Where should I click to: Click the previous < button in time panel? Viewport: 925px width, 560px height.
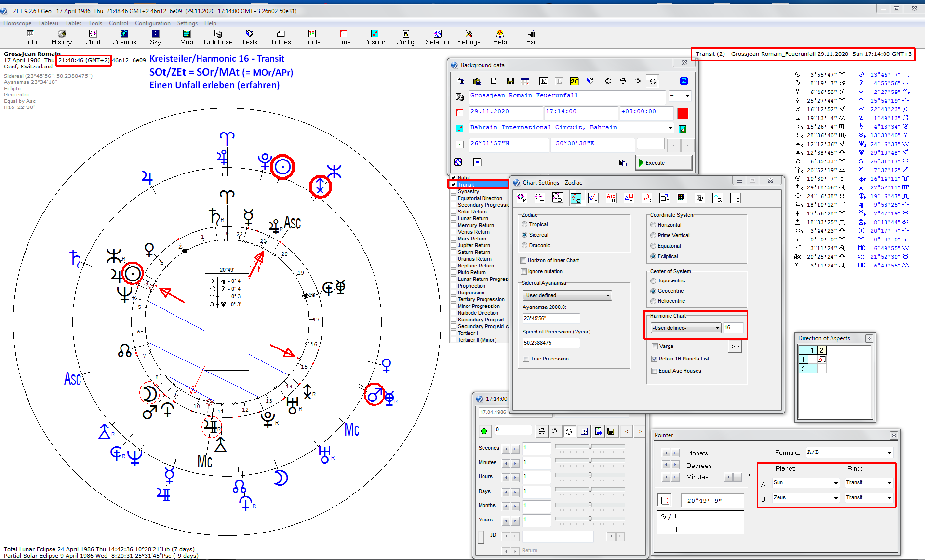click(626, 431)
